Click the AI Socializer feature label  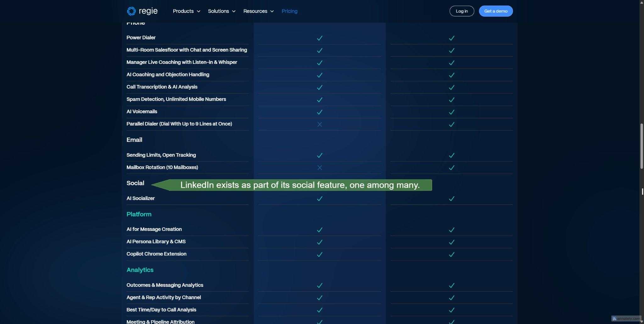pyautogui.click(x=141, y=198)
